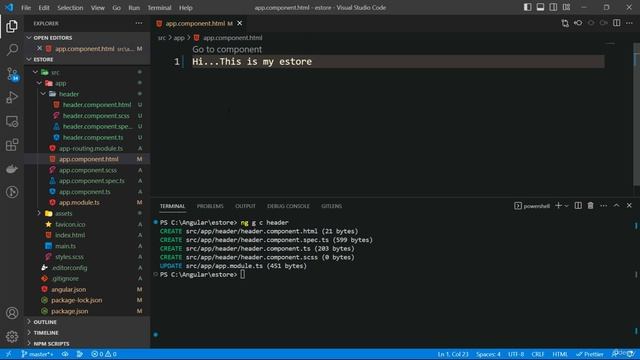Viewport: 640px width, 360px height.
Task: Open terminal panel more actions ellipsis
Action: (x=603, y=206)
